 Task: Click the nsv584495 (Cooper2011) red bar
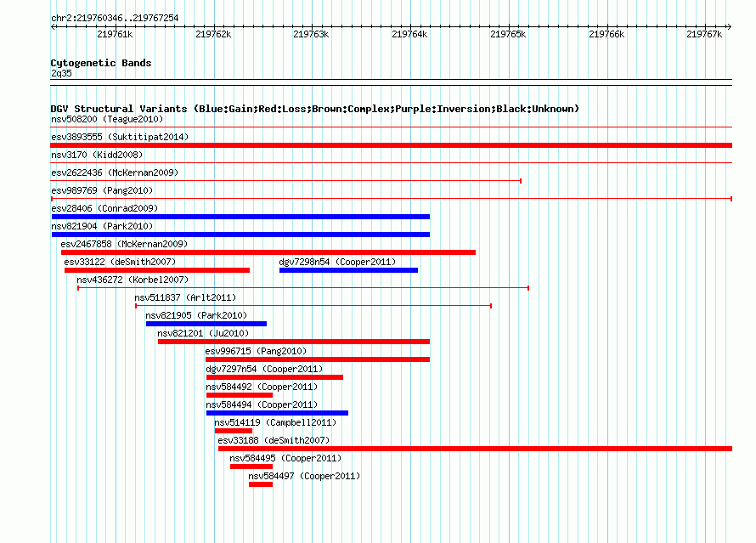pyautogui.click(x=251, y=467)
